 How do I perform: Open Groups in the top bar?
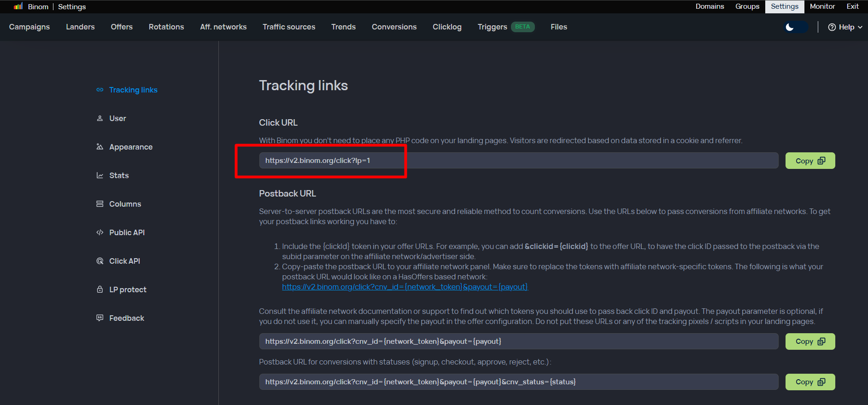pos(747,6)
